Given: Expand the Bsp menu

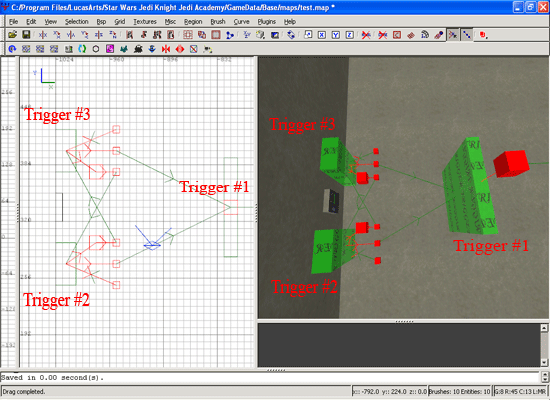Looking at the screenshot, I should (x=101, y=22).
